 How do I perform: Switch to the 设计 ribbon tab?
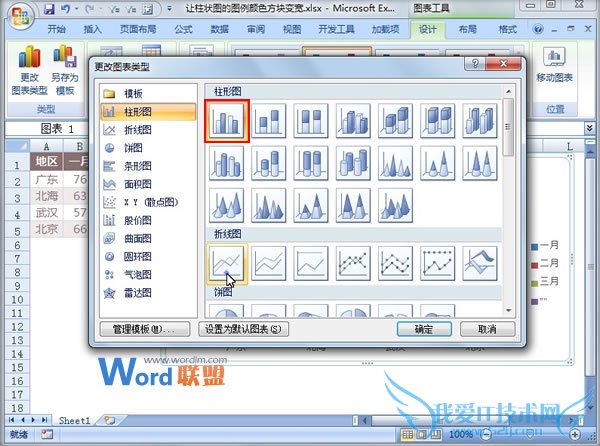[427, 29]
